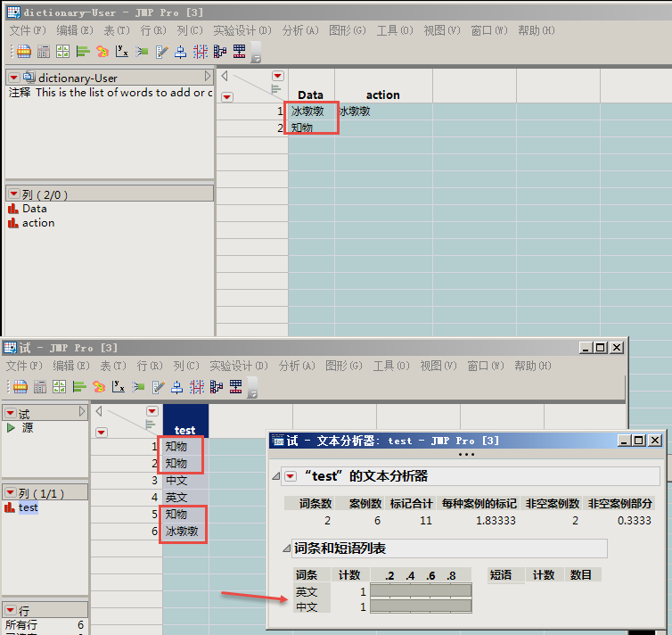Click green horizontal bars Distribution icon in 试 window toolbar
The width and height of the screenshot is (672, 635).
(x=79, y=387)
